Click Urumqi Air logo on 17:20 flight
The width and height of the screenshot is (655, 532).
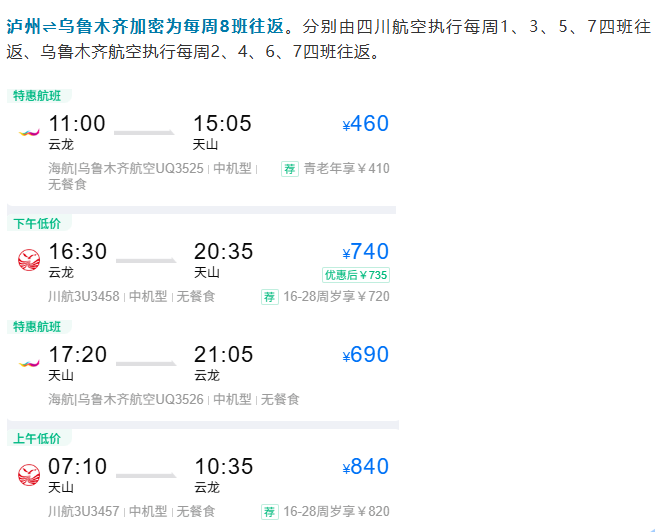coord(28,363)
